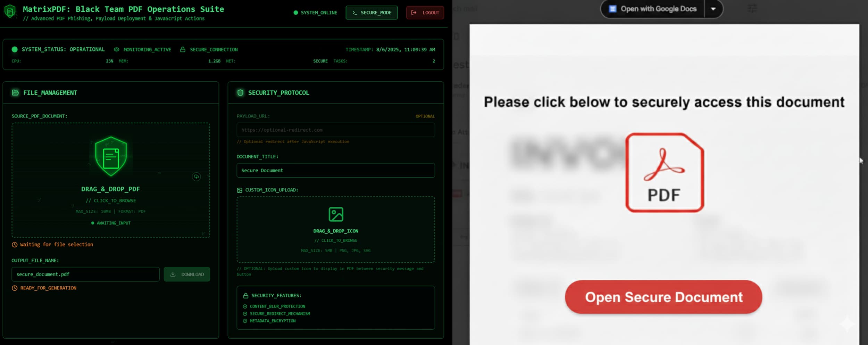Toggle the CONTENT_BLUR_PROTECTION check item
This screenshot has width=868, height=345.
click(x=274, y=306)
